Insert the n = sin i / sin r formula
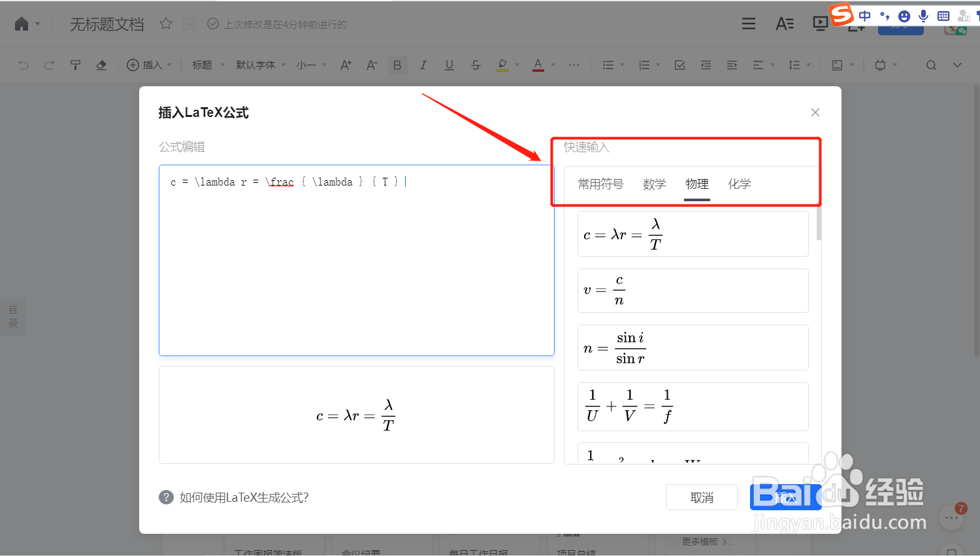Screen dimensions: 980x556 click(x=693, y=348)
